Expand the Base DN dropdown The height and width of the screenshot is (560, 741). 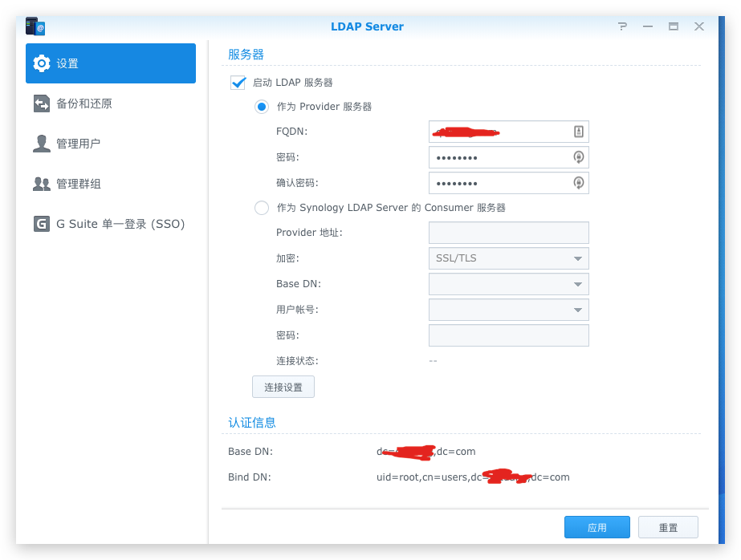click(509, 284)
